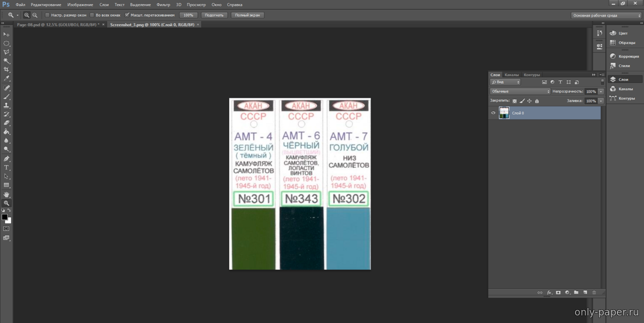Choose the Magic Wand tool
The height and width of the screenshot is (323, 644).
point(7,61)
